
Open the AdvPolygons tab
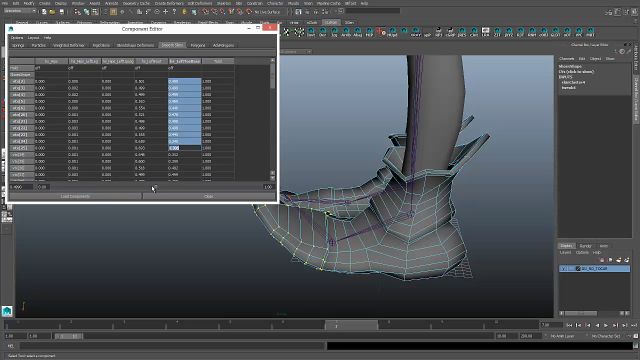click(223, 45)
